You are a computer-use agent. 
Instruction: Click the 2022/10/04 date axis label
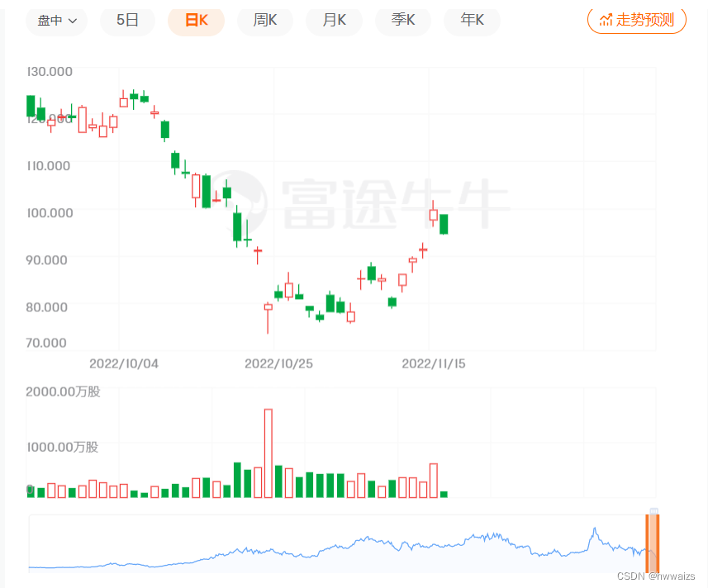[124, 363]
